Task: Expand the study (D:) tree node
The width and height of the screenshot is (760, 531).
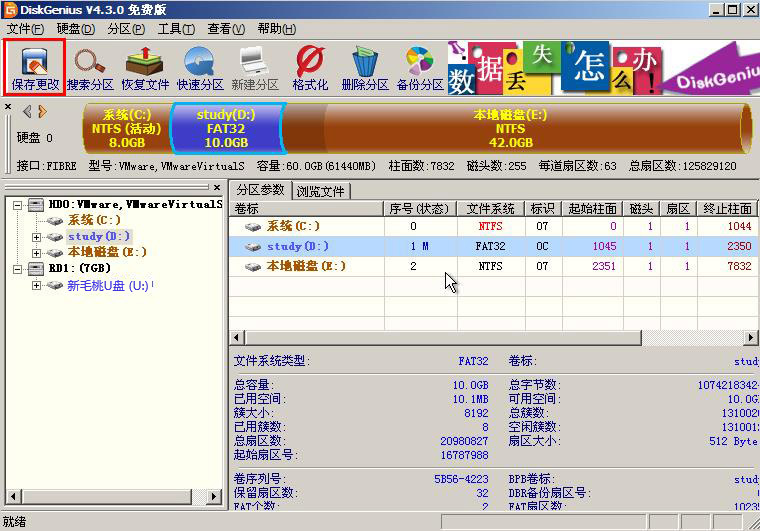Action: tap(36, 237)
